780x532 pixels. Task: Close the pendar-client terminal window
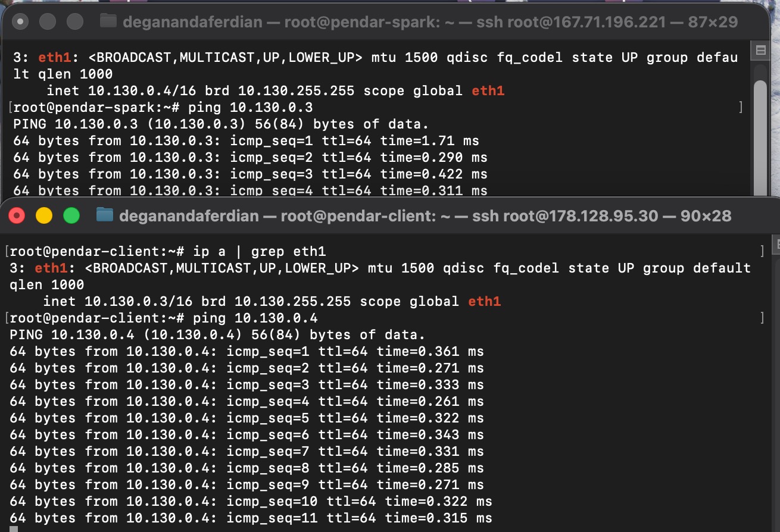click(x=17, y=215)
